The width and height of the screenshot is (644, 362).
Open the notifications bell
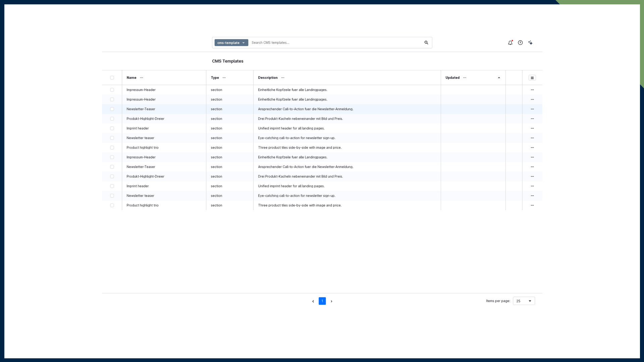510,43
